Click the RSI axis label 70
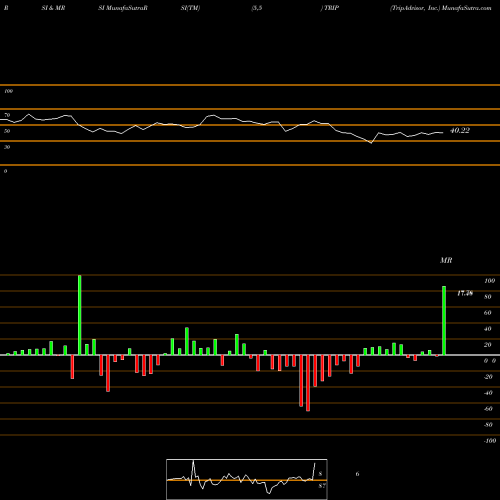Viewport: 500px width, 500px height. [x=7, y=115]
